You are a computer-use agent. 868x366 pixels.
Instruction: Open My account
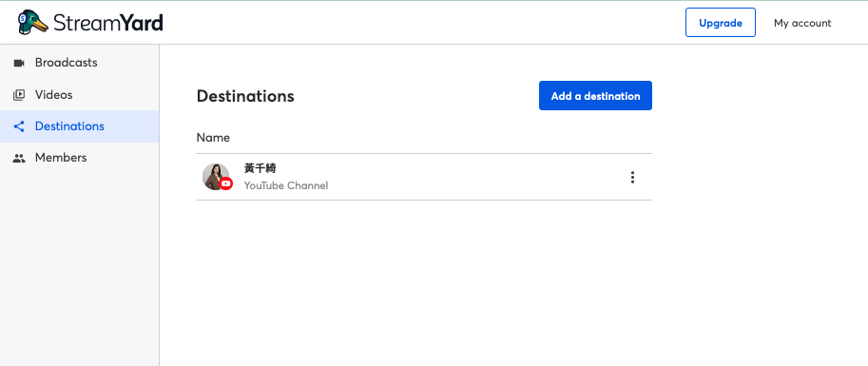click(x=802, y=23)
